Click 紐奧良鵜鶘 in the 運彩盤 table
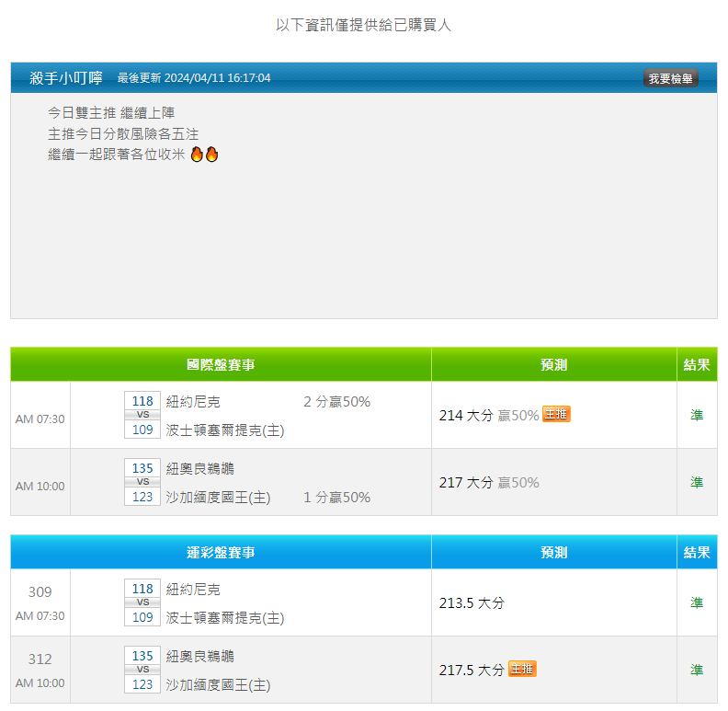 click(x=200, y=656)
